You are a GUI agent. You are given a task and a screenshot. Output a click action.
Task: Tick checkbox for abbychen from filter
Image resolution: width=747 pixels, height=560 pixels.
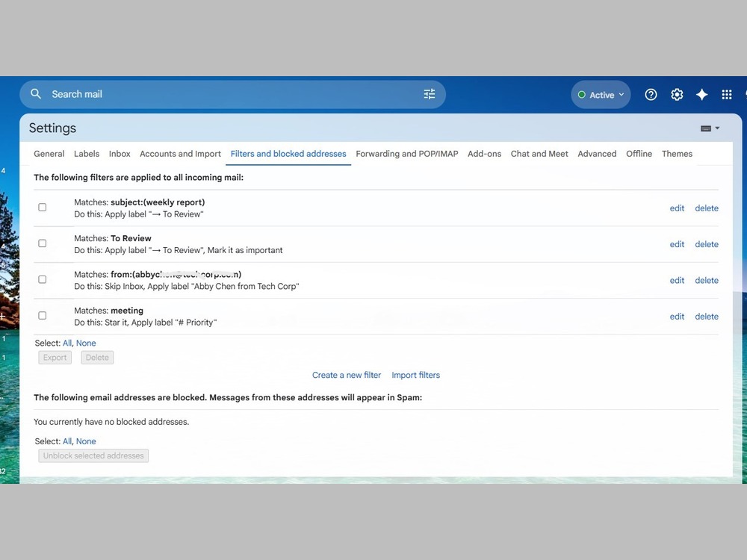[43, 279]
